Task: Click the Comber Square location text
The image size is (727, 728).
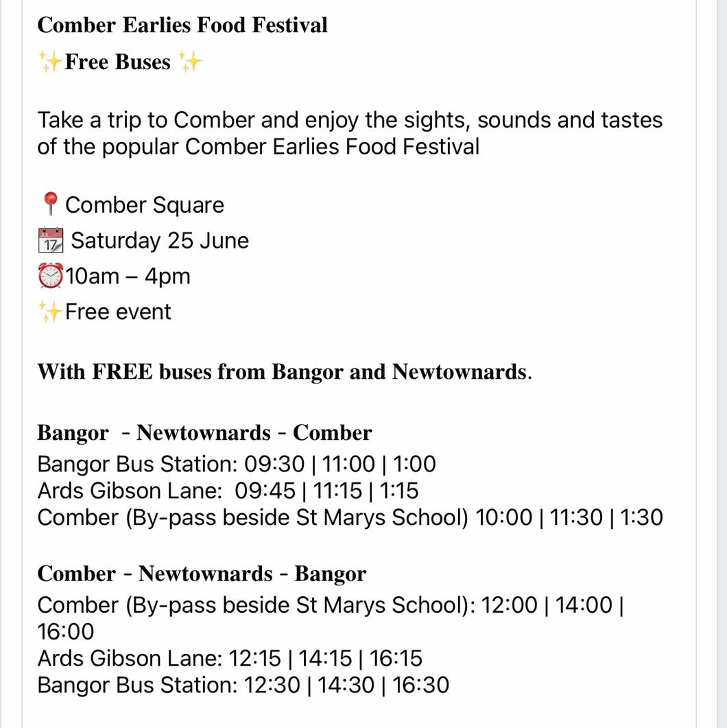Action: point(145,204)
